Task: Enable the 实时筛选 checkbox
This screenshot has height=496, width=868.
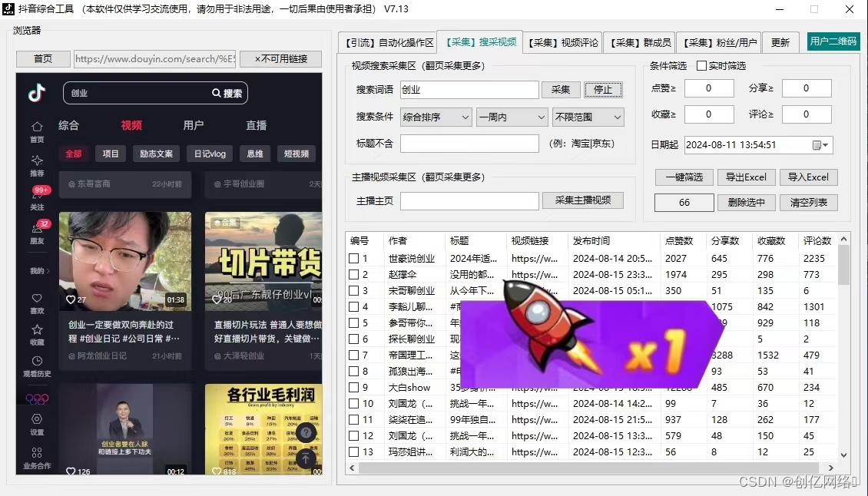Action: point(701,66)
